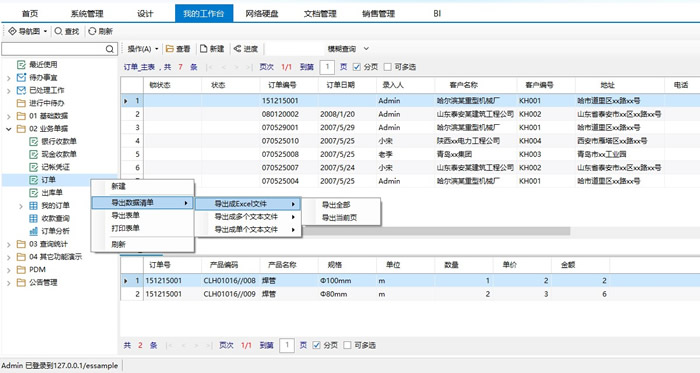Collapse 02 业务单据 tree node
This screenshot has width=700, height=373.
(x=8, y=129)
